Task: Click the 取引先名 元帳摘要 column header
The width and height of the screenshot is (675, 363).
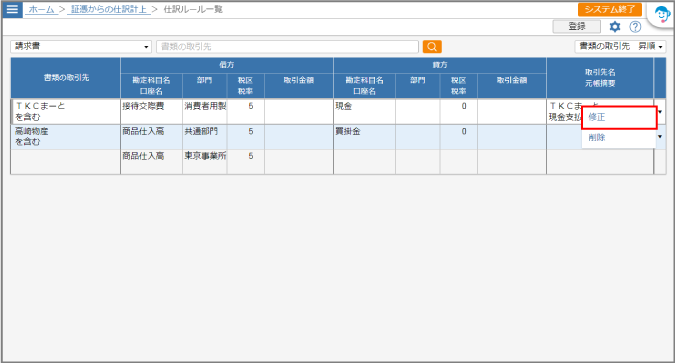Action: [600, 78]
